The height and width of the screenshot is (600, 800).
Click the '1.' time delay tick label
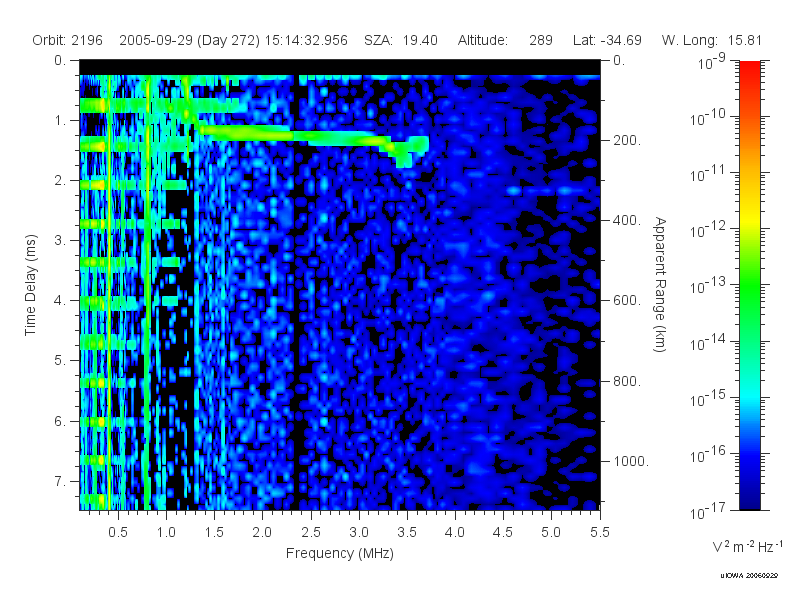click(x=60, y=120)
